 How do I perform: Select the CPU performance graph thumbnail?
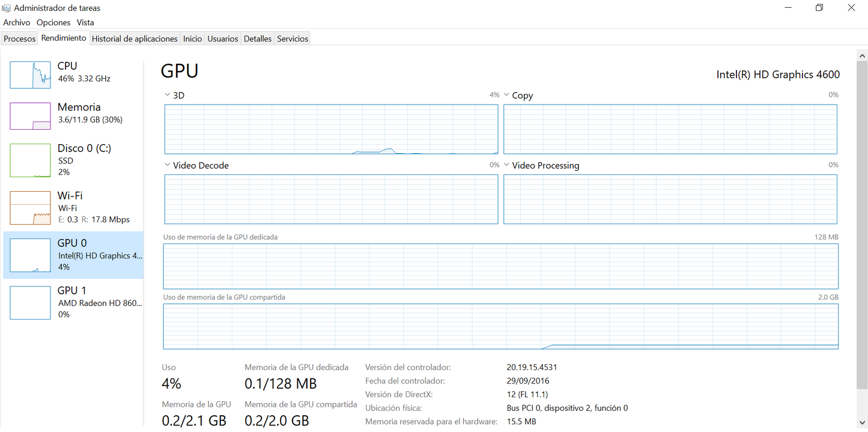click(30, 75)
